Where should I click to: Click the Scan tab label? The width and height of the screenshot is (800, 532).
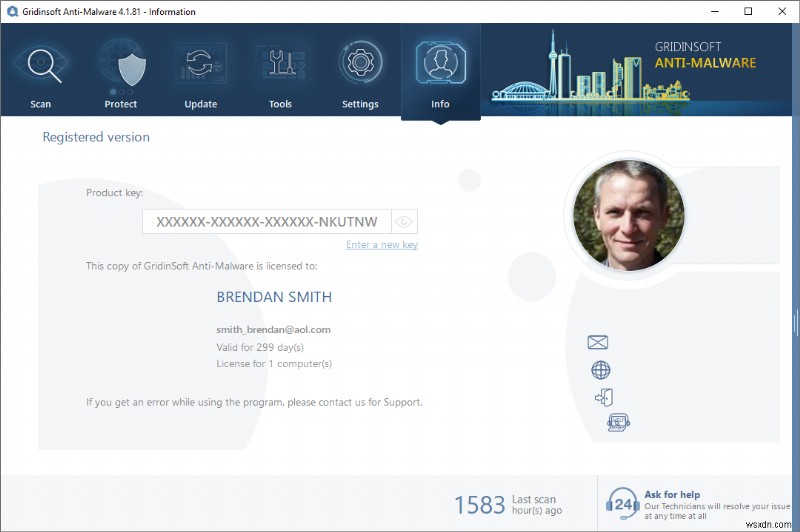tap(41, 104)
